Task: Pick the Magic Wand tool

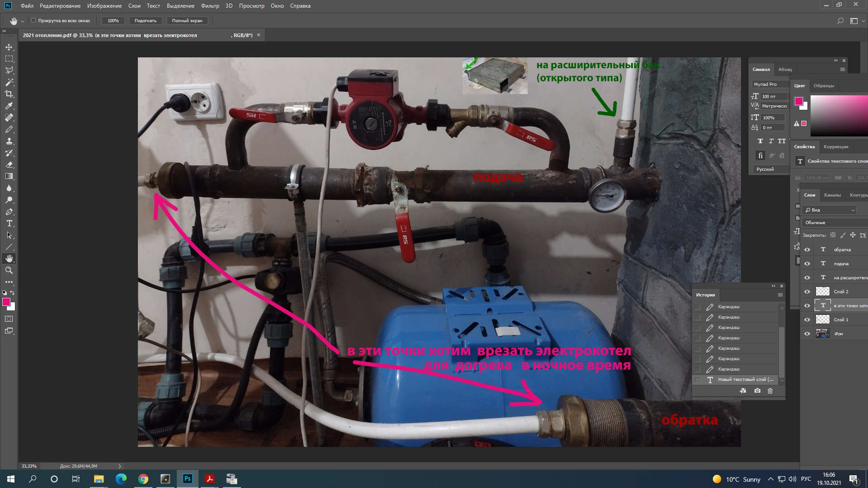Action: (9, 82)
